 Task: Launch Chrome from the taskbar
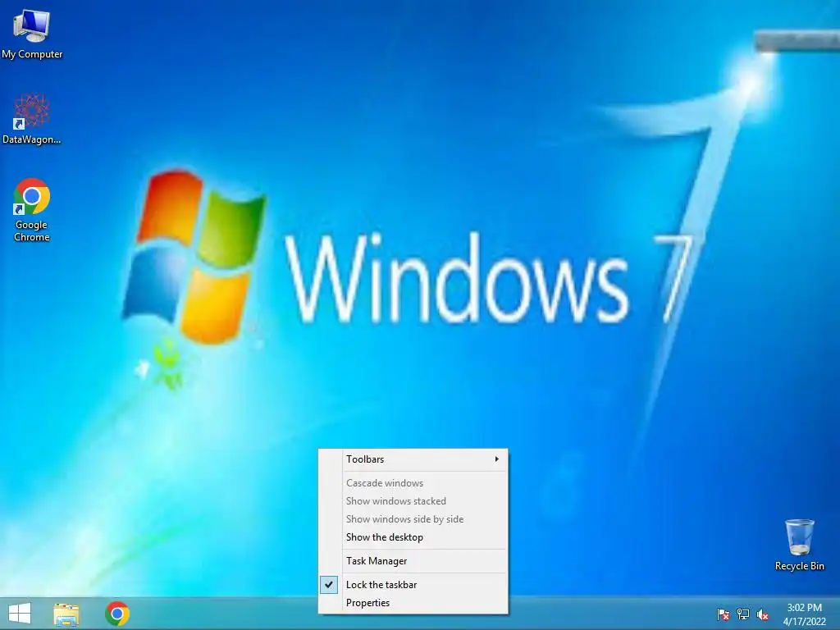point(117,614)
